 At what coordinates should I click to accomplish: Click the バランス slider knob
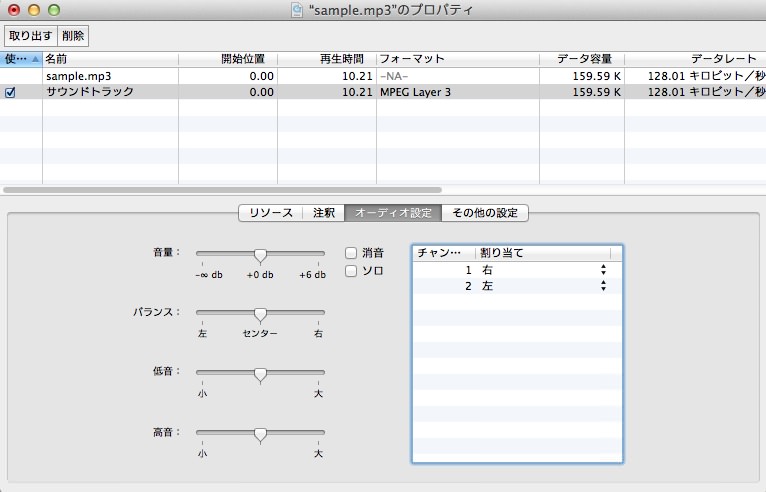[260, 315]
